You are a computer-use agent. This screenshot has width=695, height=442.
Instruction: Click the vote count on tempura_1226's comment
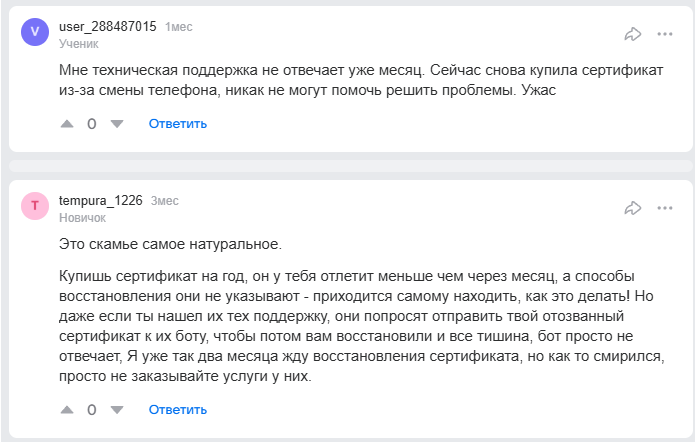[92, 410]
